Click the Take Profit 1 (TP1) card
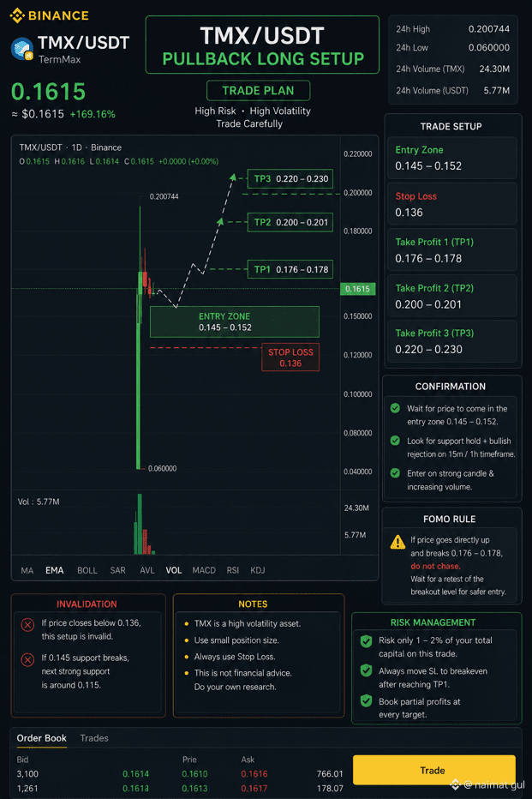 tap(452, 250)
